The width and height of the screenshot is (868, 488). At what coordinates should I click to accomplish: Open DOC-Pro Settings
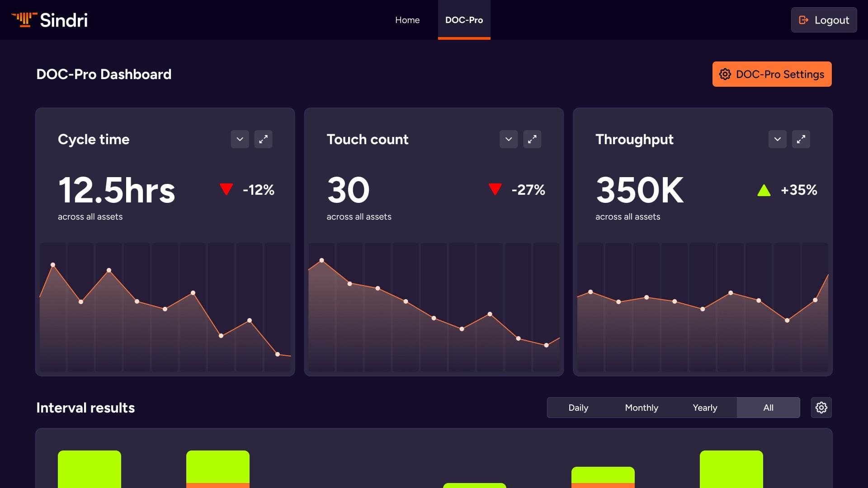click(x=772, y=74)
